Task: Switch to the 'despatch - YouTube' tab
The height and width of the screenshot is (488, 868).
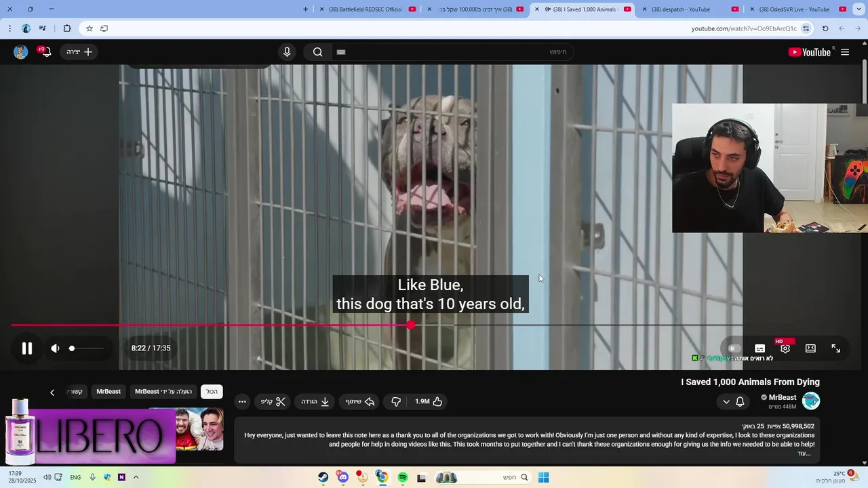Action: pyautogui.click(x=690, y=9)
